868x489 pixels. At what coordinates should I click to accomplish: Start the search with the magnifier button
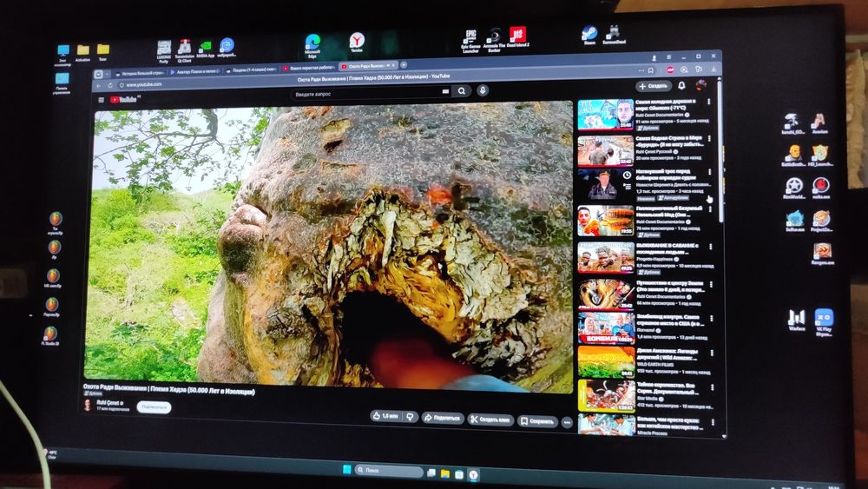[461, 91]
